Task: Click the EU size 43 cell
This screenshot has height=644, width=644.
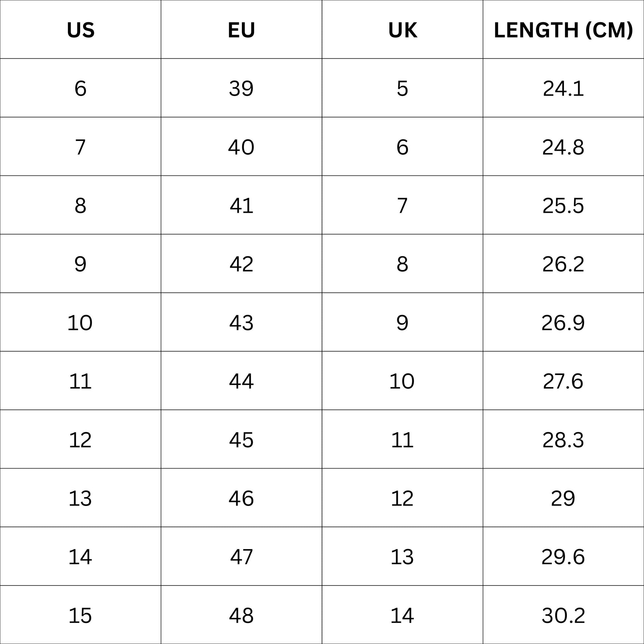Action: (241, 322)
